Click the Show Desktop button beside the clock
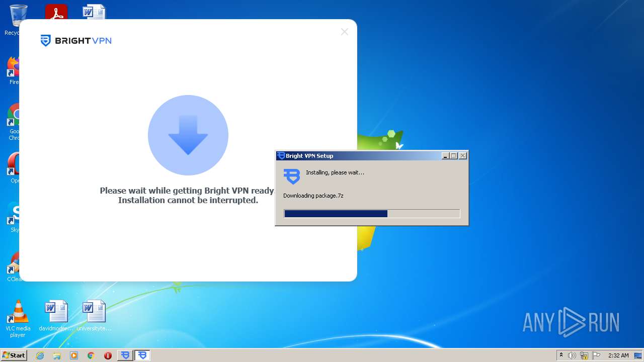 pos(639,355)
